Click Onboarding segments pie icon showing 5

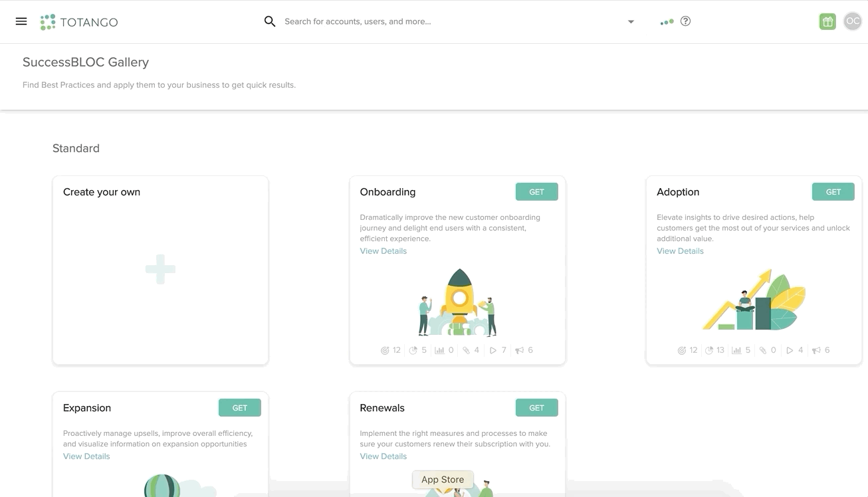click(x=413, y=350)
